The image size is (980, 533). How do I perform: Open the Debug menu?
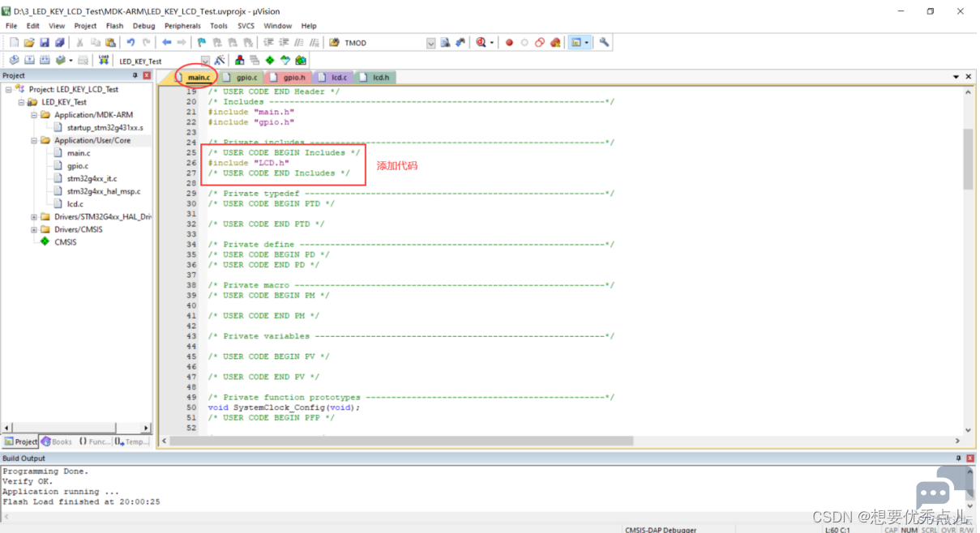click(x=143, y=26)
